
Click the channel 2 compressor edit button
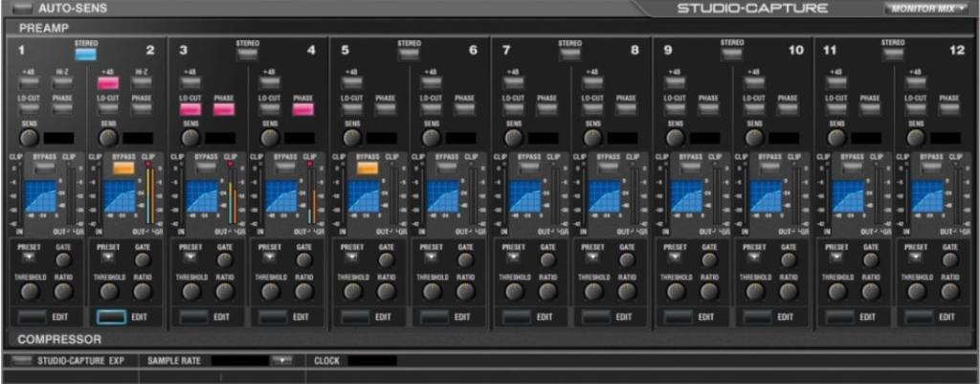click(110, 316)
